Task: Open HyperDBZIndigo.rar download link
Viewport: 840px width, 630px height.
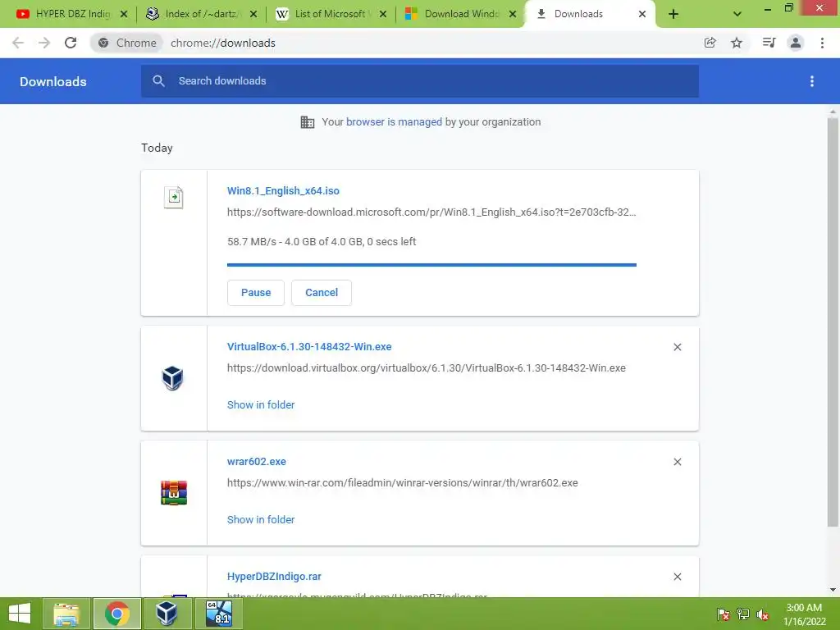Action: click(274, 577)
